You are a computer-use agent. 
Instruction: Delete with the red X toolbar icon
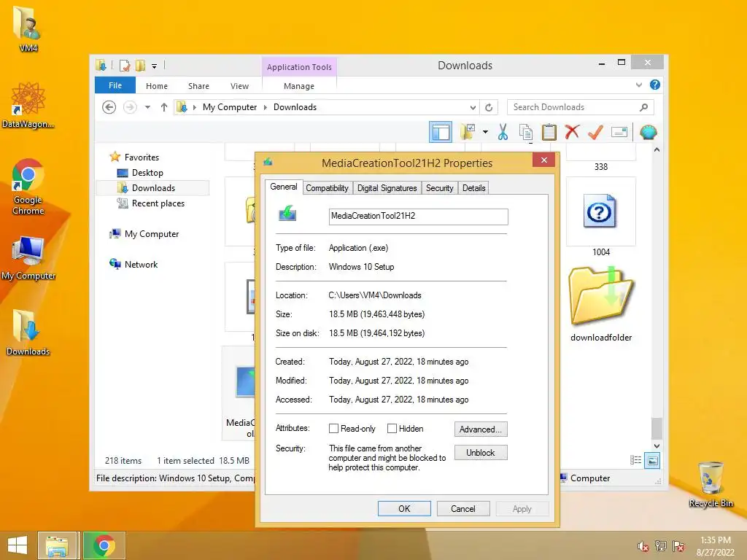[x=572, y=132]
